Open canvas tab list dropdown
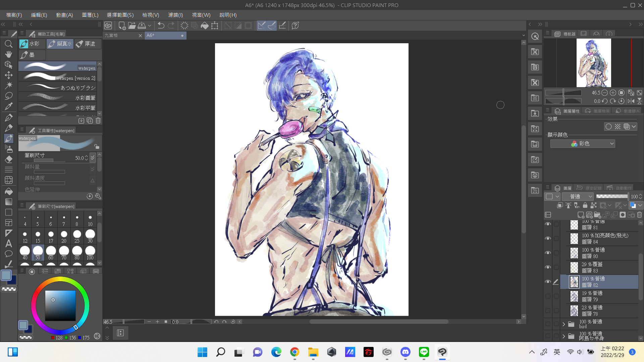The height and width of the screenshot is (362, 644). click(x=524, y=35)
